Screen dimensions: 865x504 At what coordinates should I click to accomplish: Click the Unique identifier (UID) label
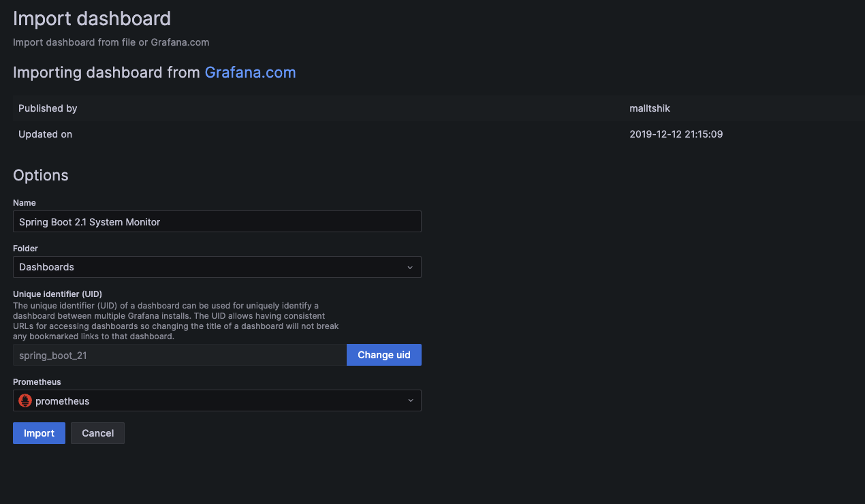pos(57,294)
